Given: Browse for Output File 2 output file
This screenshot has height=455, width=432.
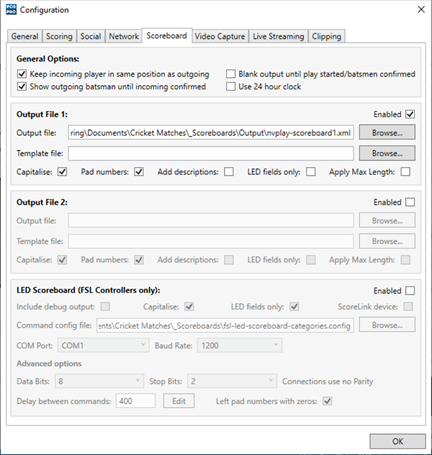Looking at the screenshot, I should tap(387, 220).
